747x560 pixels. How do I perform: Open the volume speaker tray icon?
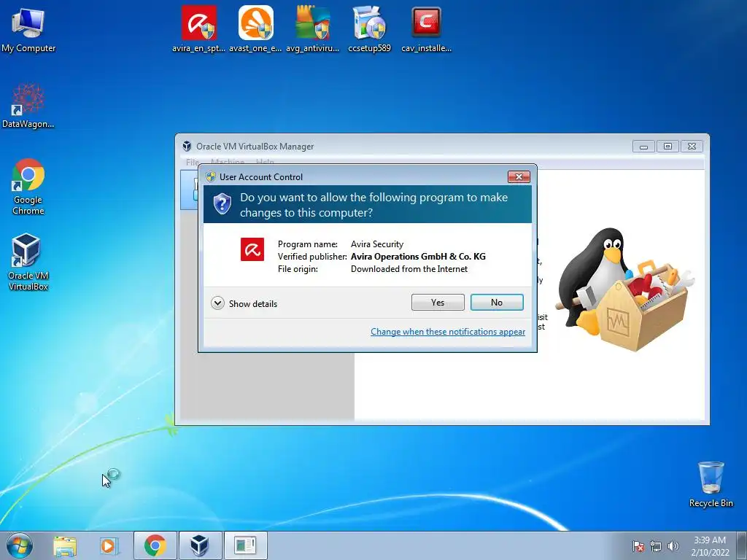click(673, 546)
